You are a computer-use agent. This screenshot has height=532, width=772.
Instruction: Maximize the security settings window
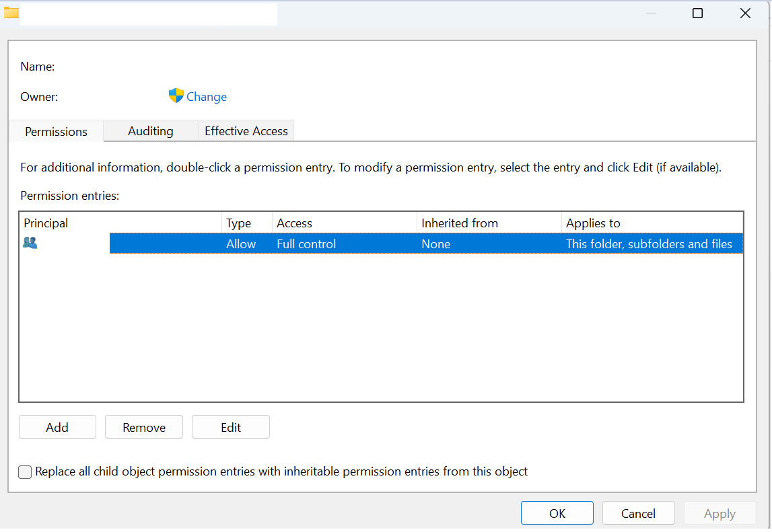tap(697, 13)
